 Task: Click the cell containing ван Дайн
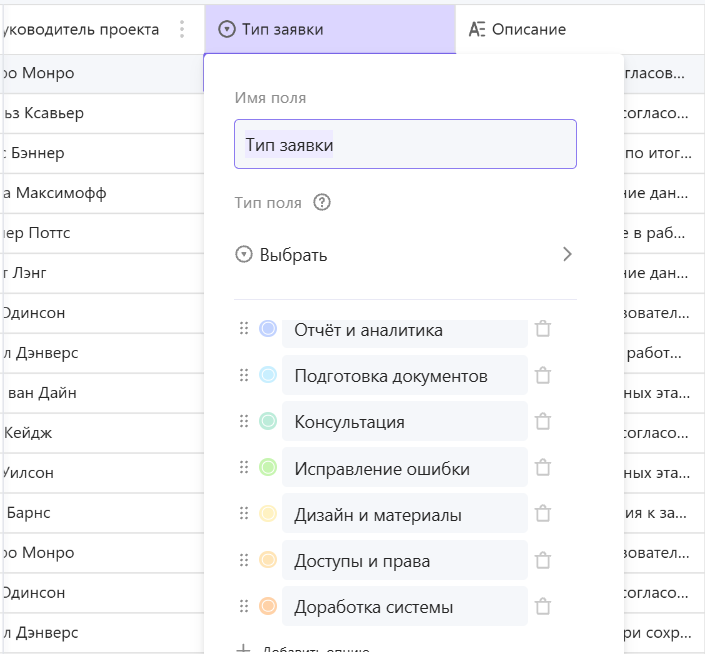pyautogui.click(x=102, y=393)
